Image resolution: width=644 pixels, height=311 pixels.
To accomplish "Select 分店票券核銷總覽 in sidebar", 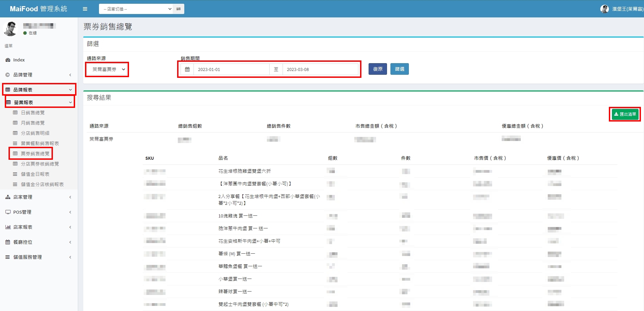I will (40, 164).
